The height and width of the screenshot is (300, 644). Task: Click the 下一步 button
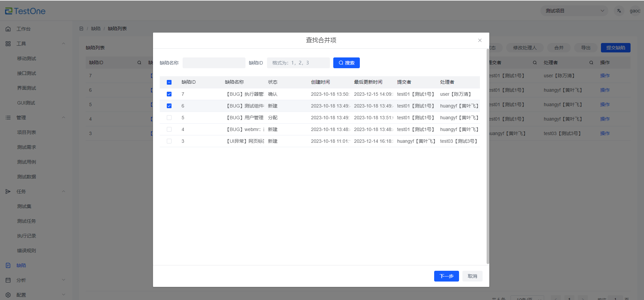446,276
